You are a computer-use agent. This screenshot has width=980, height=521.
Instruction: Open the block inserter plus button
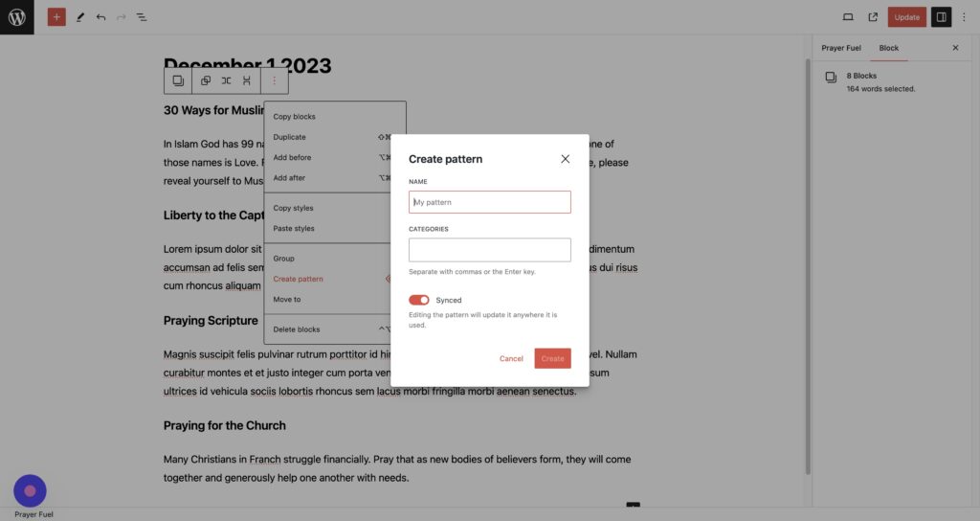tap(56, 17)
